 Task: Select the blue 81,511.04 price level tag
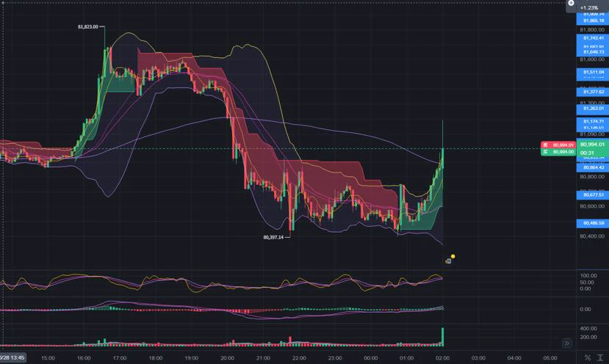pyautogui.click(x=593, y=72)
